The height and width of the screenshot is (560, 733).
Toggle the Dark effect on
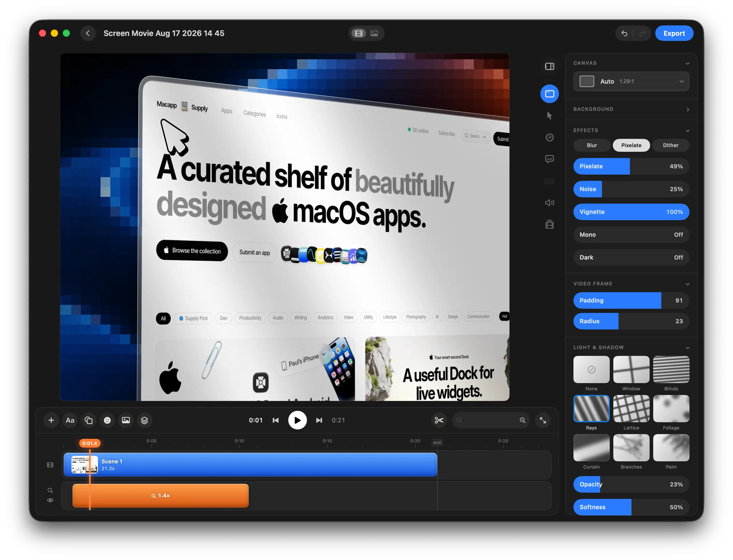(631, 257)
